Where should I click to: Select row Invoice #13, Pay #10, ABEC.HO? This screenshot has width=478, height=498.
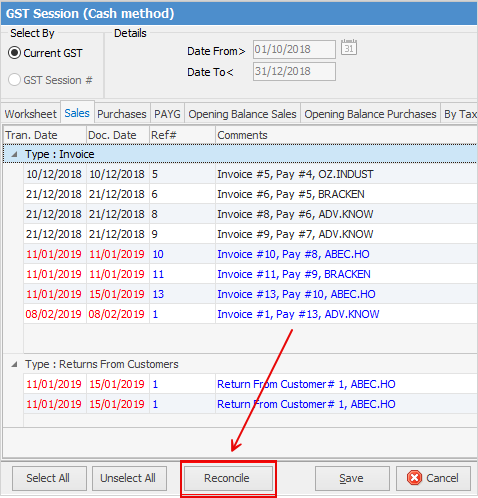click(x=250, y=294)
